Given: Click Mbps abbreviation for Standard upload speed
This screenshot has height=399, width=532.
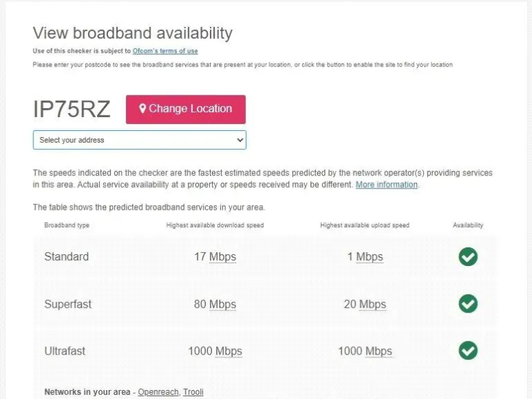Looking at the screenshot, I should 369,257.
